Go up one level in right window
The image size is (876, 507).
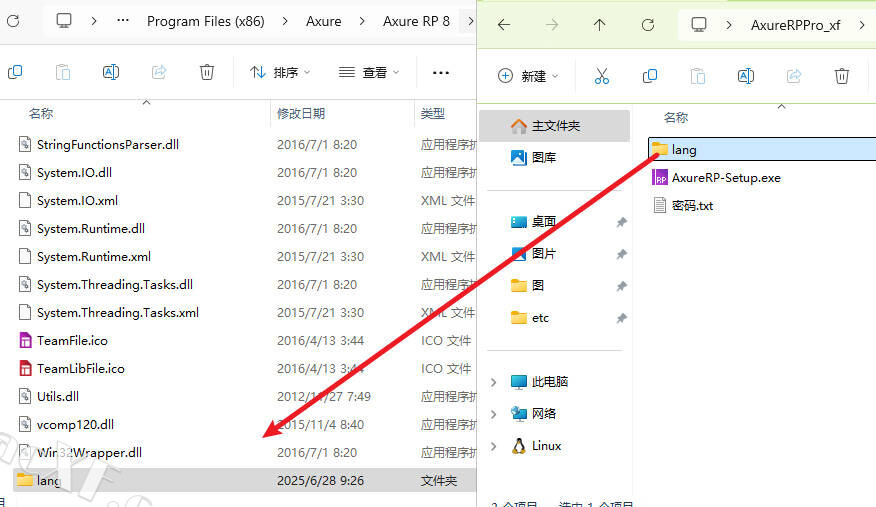pyautogui.click(x=599, y=25)
